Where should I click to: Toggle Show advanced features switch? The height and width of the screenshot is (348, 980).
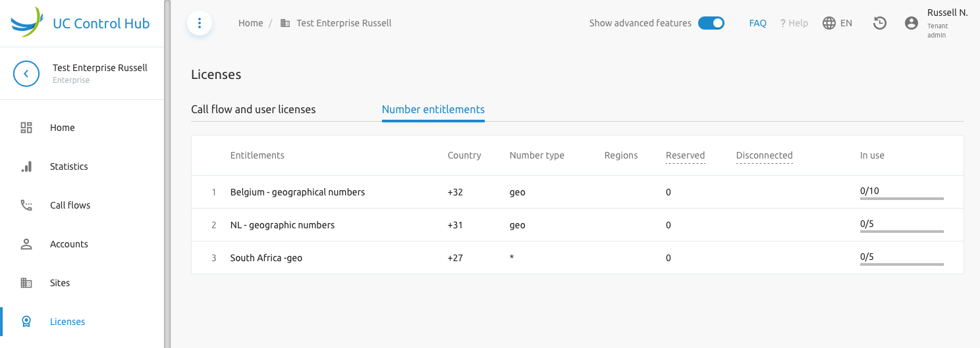(711, 23)
